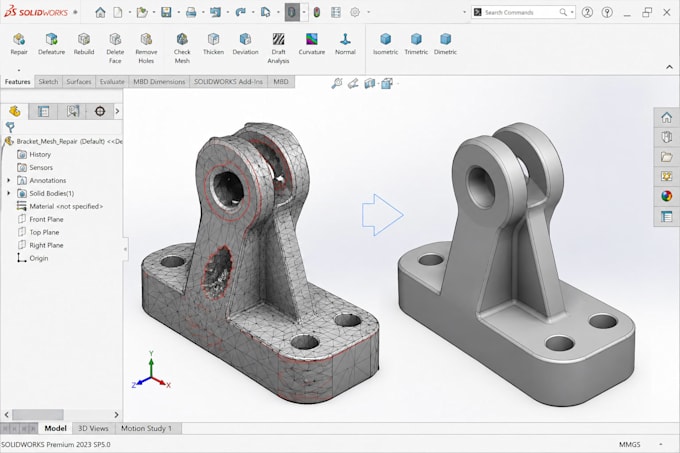Switch to the Sketch tab

coord(48,81)
